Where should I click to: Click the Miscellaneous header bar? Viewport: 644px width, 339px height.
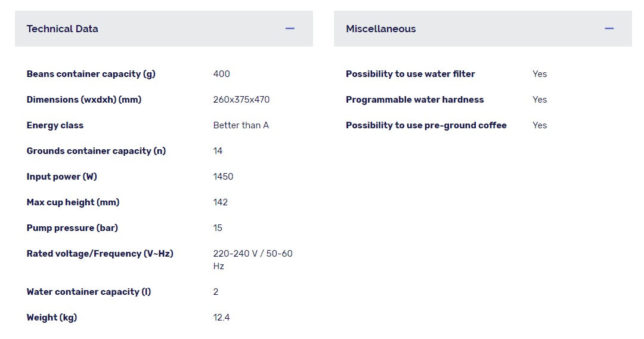[x=482, y=29]
